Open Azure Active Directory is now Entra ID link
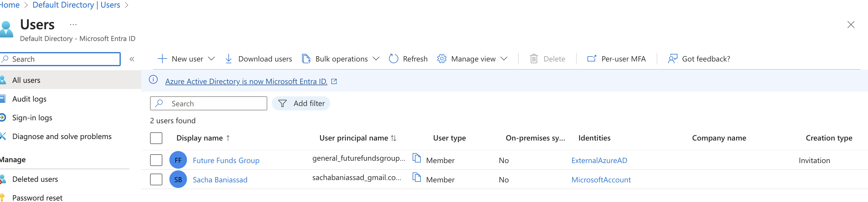This screenshot has width=868, height=202. point(246,81)
